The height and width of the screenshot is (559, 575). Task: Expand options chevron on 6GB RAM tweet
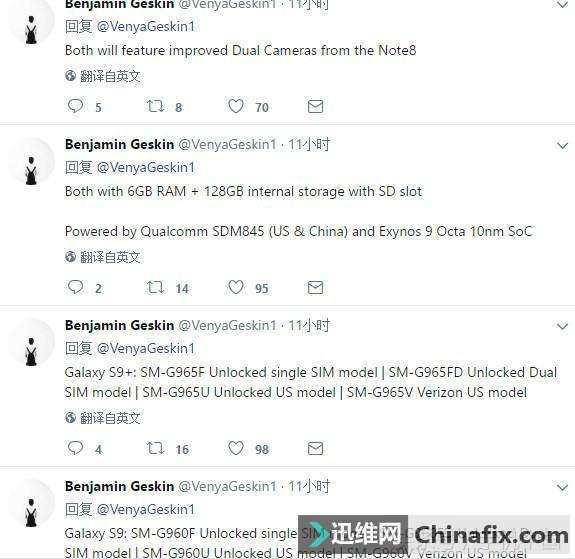coord(562,146)
